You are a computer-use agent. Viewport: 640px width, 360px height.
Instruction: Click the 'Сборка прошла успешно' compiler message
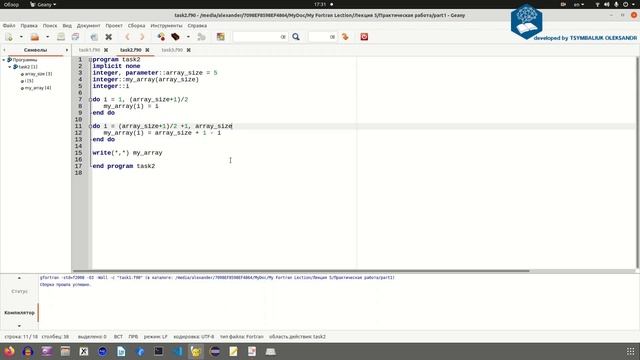66,284
